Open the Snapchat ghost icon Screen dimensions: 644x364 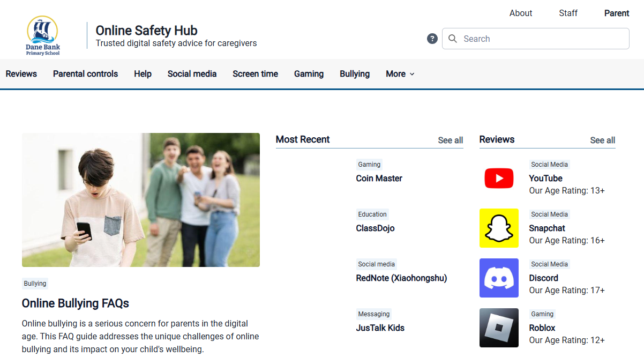tap(499, 228)
